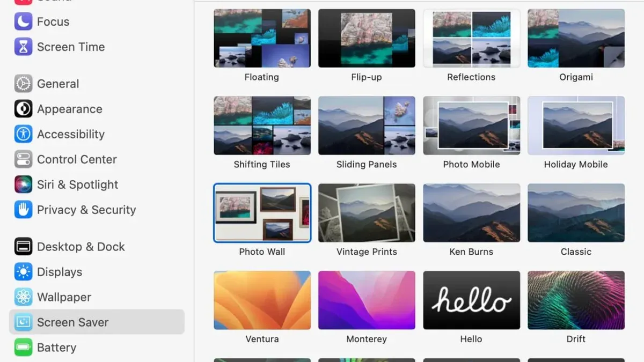This screenshot has height=362, width=644.
Task: Choose the Drift screen saver thumbnail
Action: 576,300
